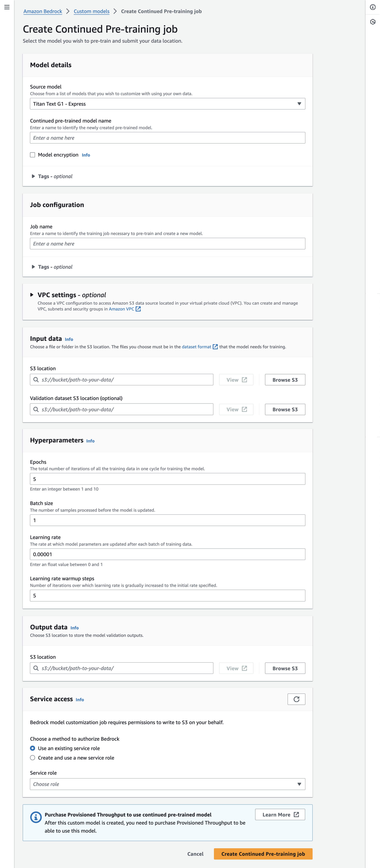Click the info circle icon in Provisioned Throughput banner
380x868 pixels.
[x=36, y=817]
